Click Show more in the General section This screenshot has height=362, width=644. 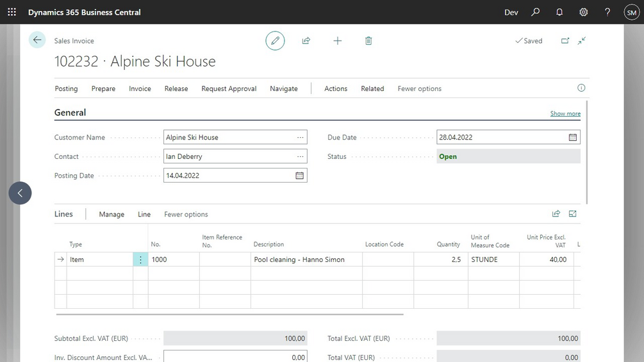point(565,113)
